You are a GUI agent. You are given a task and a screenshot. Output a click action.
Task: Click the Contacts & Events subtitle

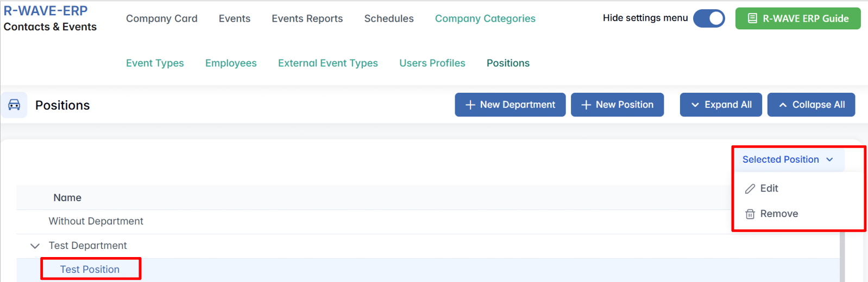[50, 27]
